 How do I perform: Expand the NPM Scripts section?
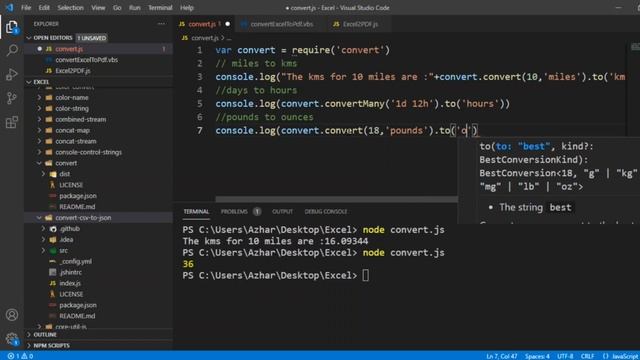(x=98, y=346)
